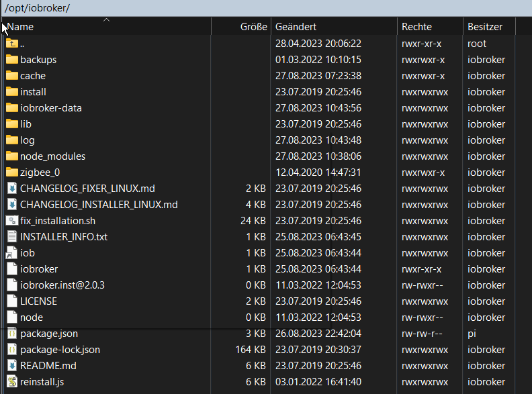532x394 pixels.
Task: Select the cache folder icon
Action: coord(12,76)
